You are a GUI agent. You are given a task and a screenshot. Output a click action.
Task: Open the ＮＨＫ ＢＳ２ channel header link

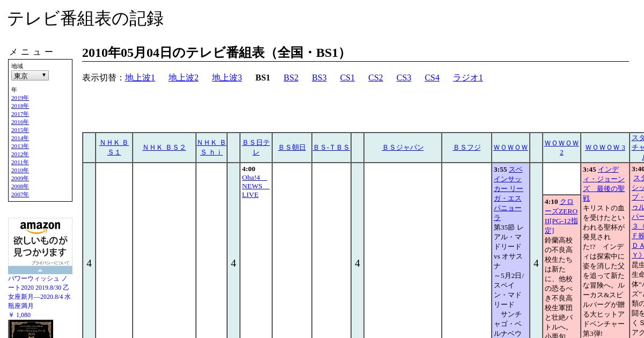click(164, 148)
